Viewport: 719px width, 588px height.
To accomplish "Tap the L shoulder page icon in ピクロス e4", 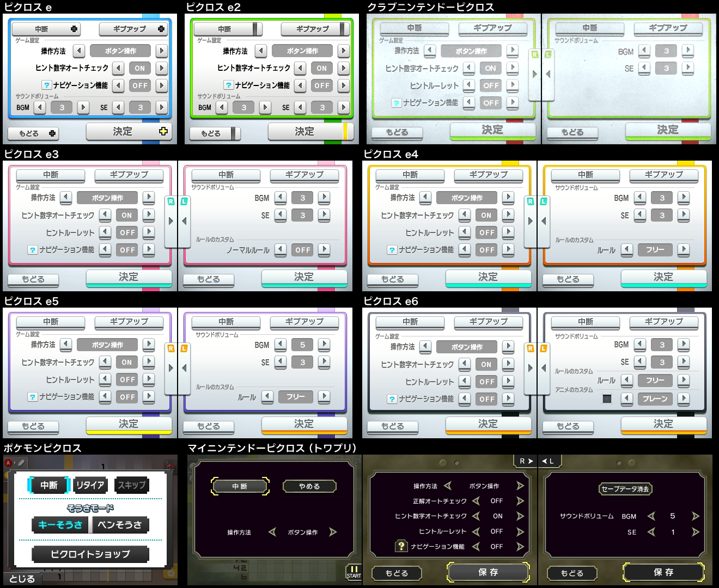I will tap(545, 201).
